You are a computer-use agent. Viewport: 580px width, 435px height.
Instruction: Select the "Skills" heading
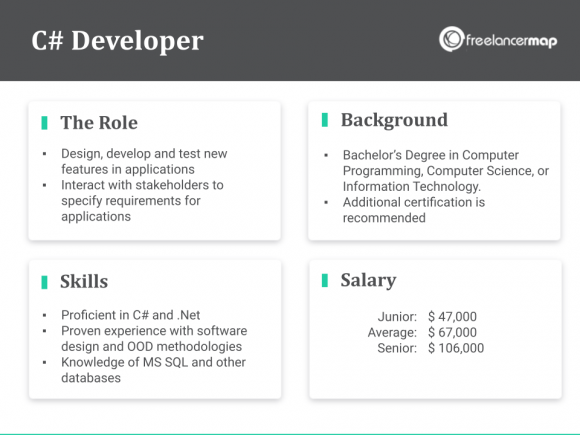click(x=84, y=281)
